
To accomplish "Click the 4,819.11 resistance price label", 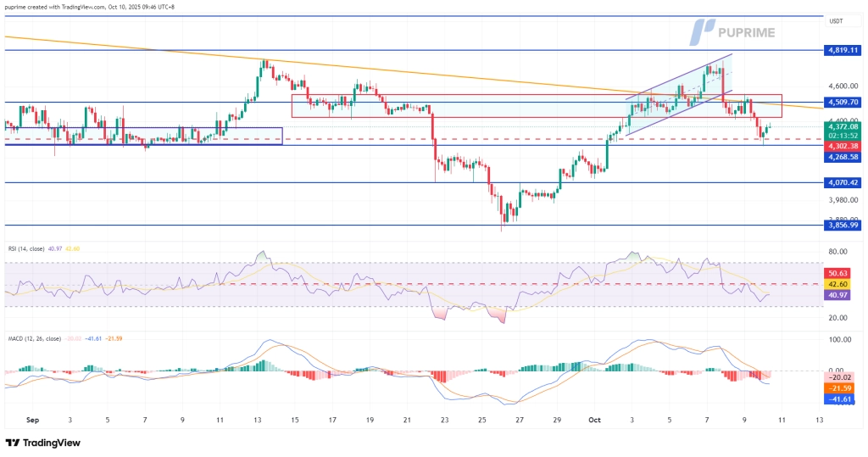I will point(843,51).
